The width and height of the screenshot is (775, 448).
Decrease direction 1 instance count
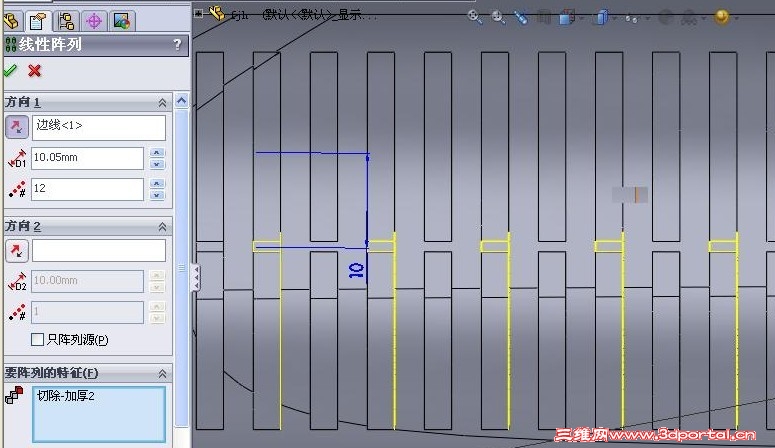click(157, 195)
